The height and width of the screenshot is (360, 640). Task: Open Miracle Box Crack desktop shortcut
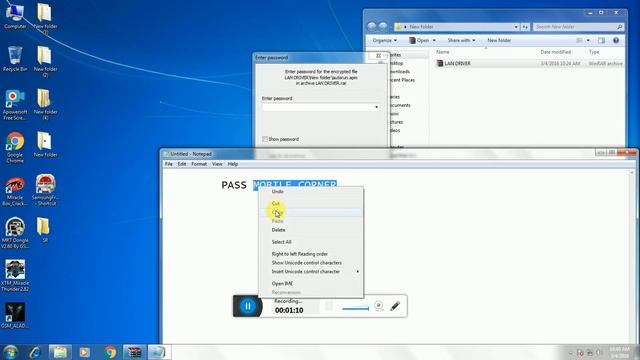[15, 191]
